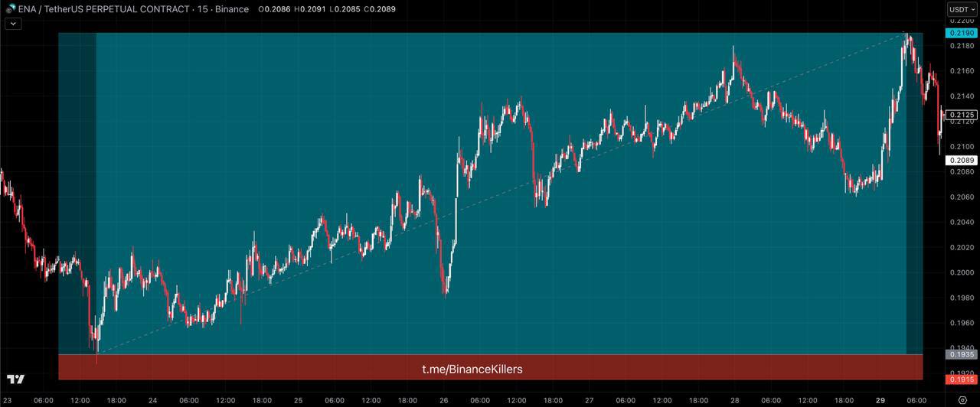Click date 24 on the time axis
Image resolution: width=980 pixels, height=407 pixels.
pos(152,400)
